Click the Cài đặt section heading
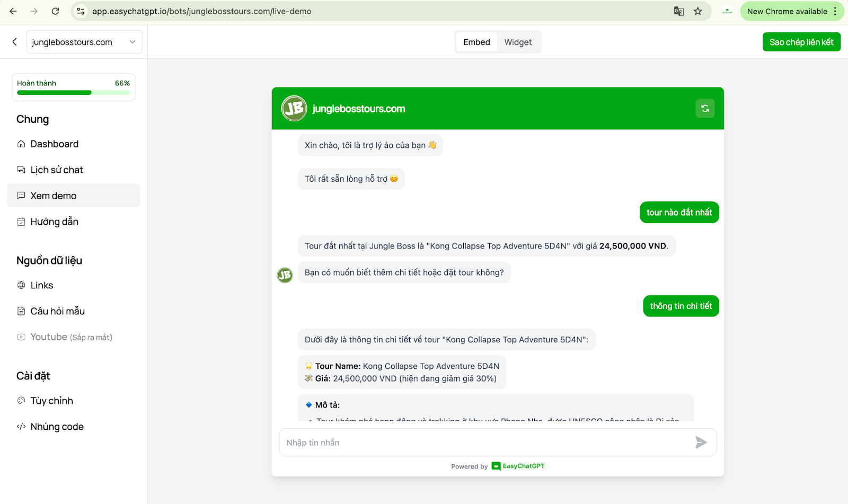The image size is (848, 504). pyautogui.click(x=33, y=376)
